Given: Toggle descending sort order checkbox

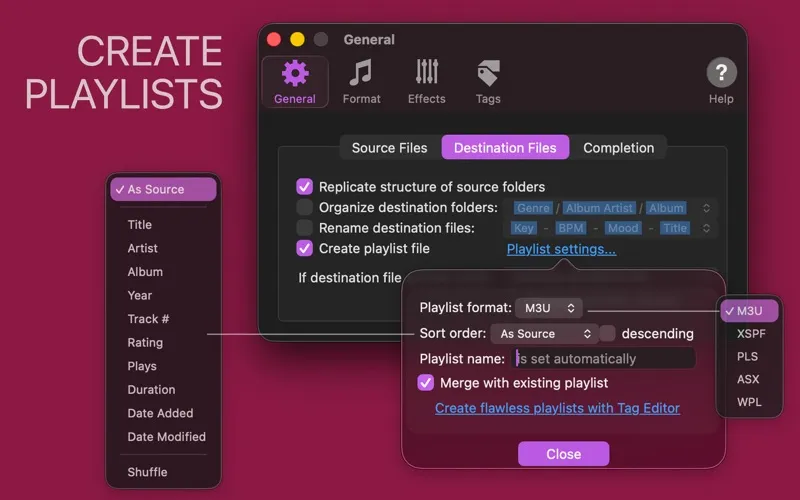Looking at the screenshot, I should 607,334.
